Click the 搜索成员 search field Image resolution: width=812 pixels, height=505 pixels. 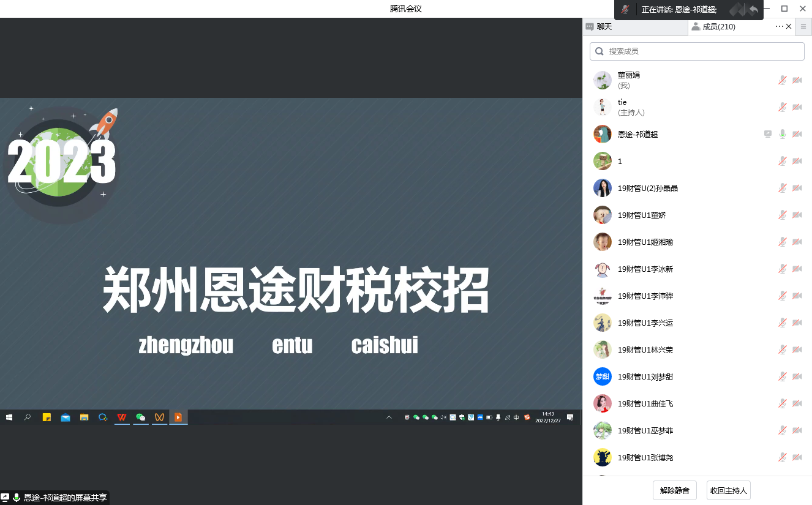(697, 51)
